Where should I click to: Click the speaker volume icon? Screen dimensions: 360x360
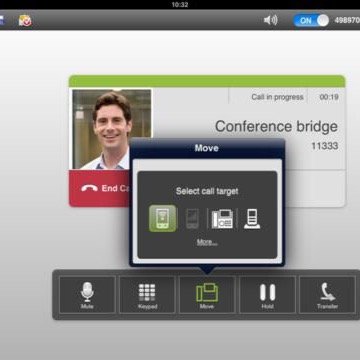270,20
